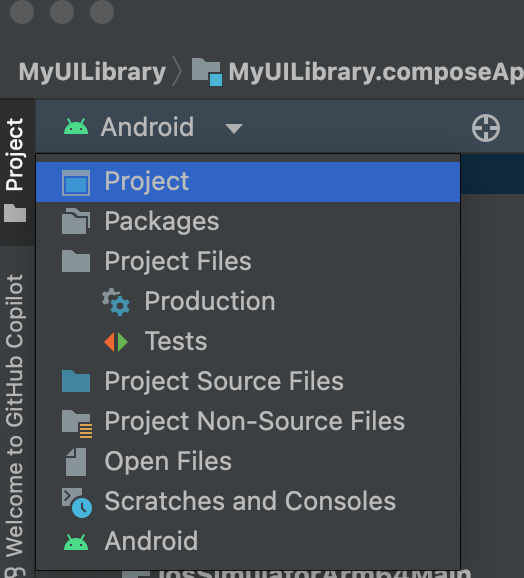Viewport: 524px width, 578px height.
Task: Click the Project Files folder icon
Action: coord(76,261)
